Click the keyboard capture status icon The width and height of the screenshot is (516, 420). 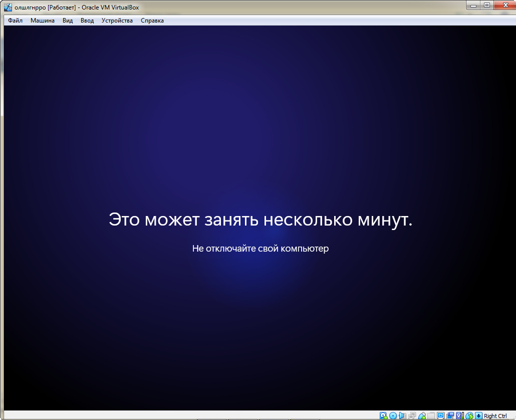[x=478, y=415]
